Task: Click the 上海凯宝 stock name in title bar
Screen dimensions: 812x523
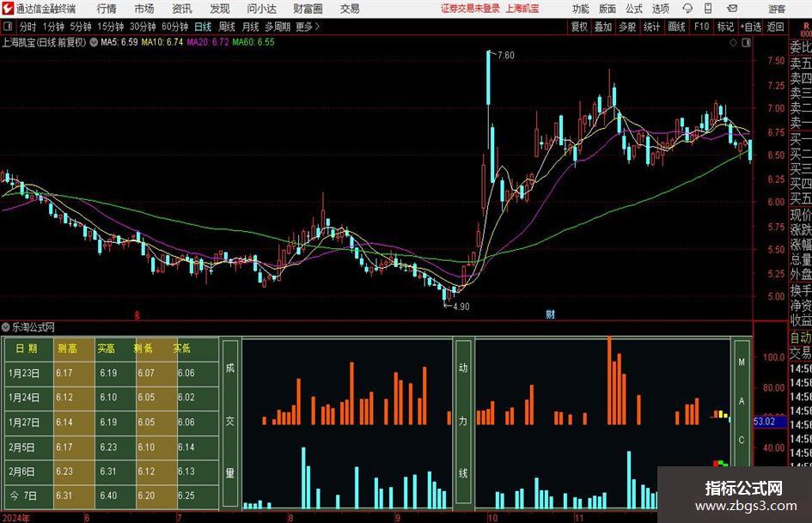Action: pos(522,9)
